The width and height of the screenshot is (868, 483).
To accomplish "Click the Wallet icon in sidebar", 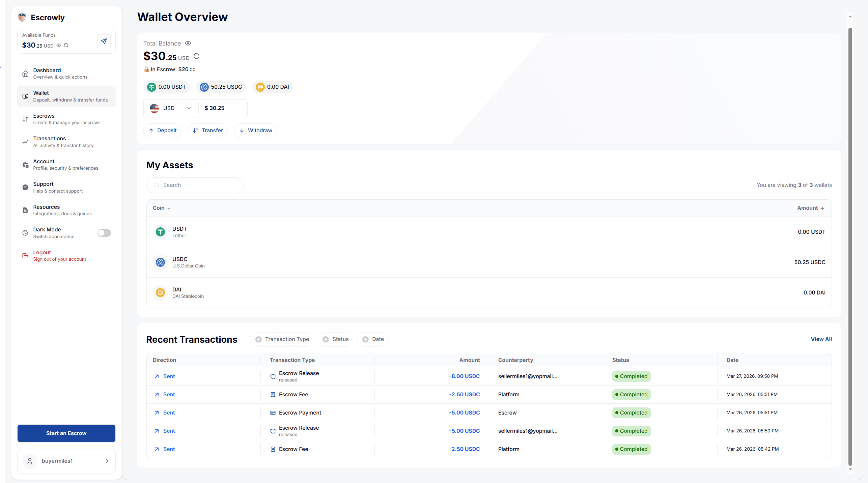I will pos(25,96).
